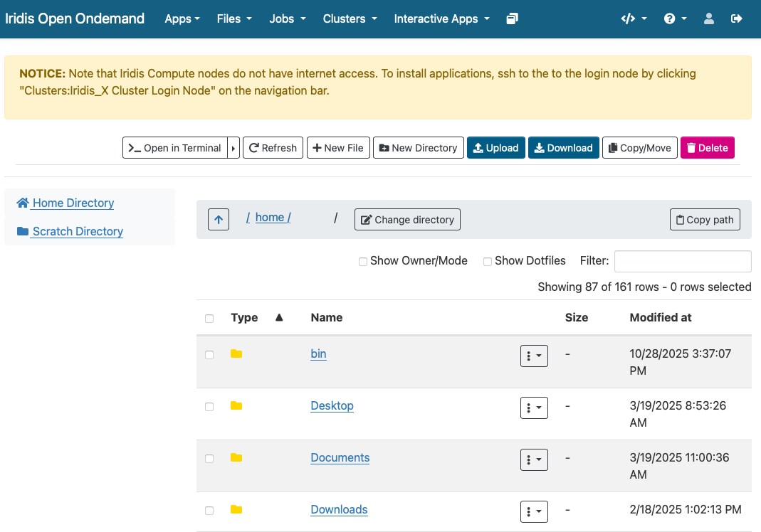Open the Jobs menu in the navbar
This screenshot has height=532, width=761.
tap(287, 19)
